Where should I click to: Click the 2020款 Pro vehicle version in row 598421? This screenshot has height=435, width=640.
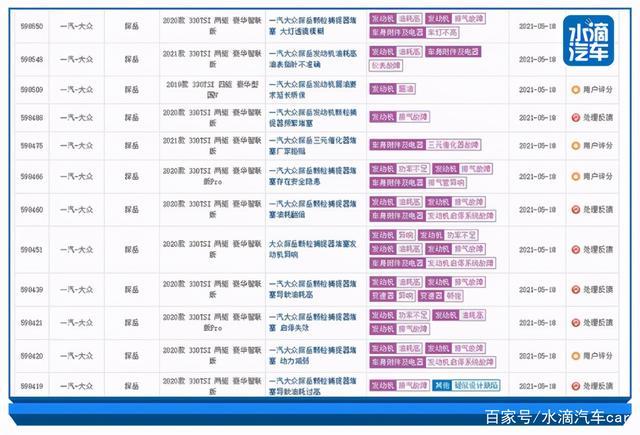pyautogui.click(x=212, y=323)
